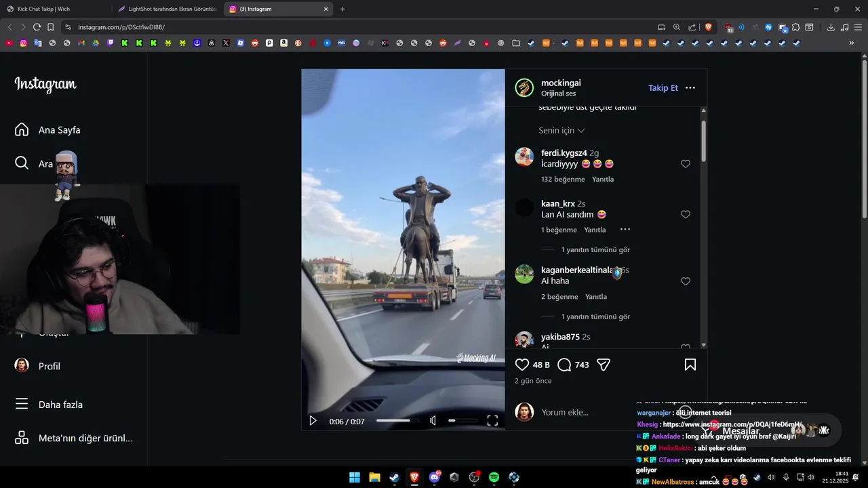Click Takip Et to follow

pos(663,88)
